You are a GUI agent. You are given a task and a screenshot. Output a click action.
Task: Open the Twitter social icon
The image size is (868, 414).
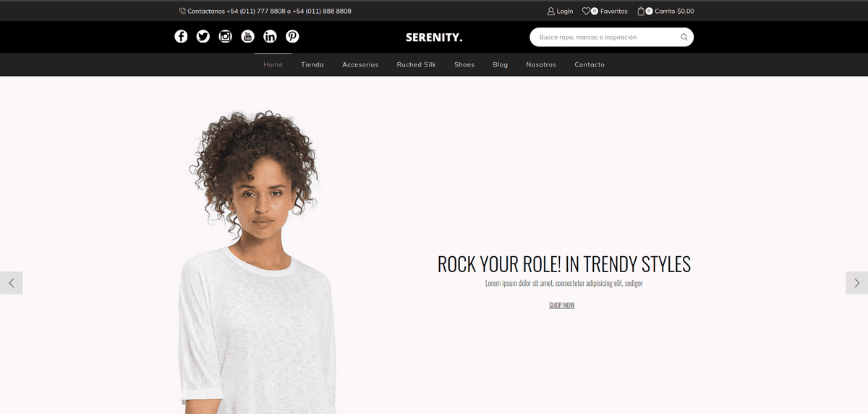click(x=203, y=36)
